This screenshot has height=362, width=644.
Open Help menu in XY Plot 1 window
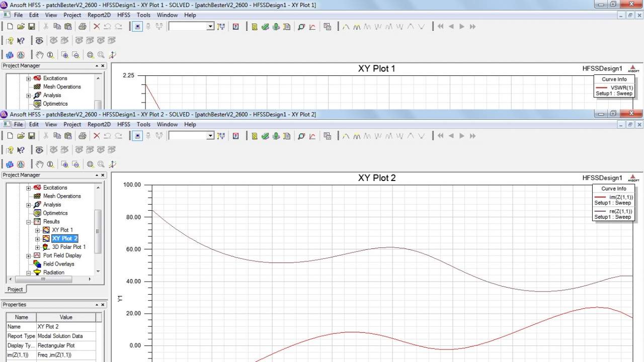190,15
